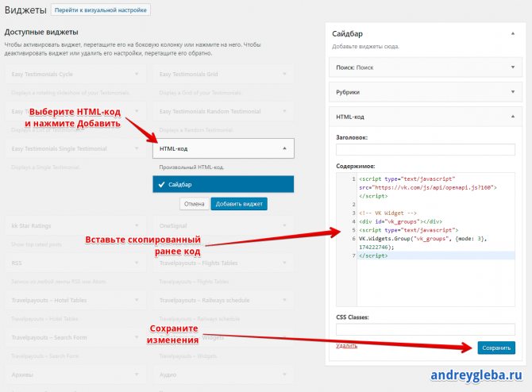Click the Отмена button
Screen dimensions: 532x392
194,204
